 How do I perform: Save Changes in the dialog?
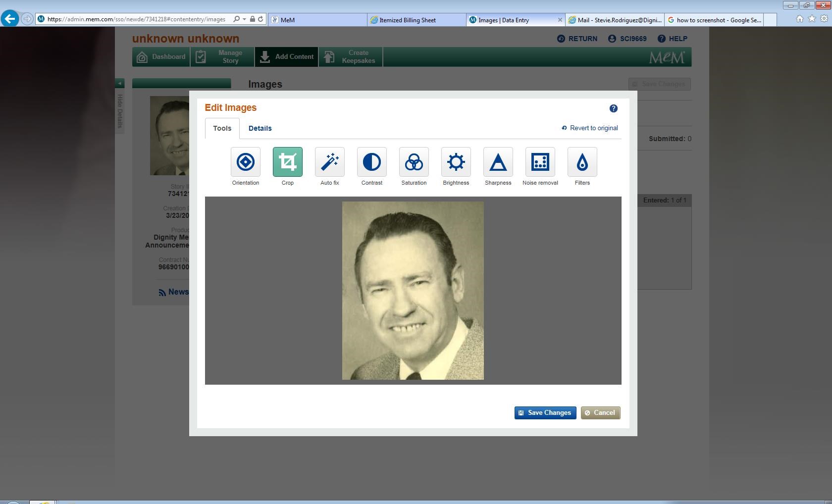(x=545, y=413)
